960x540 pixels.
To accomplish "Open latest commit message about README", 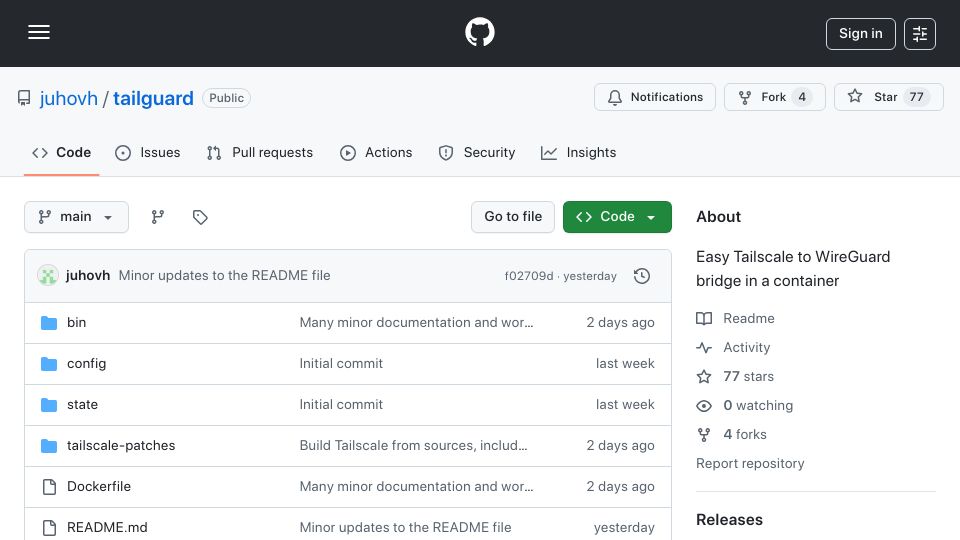I will coord(224,276).
